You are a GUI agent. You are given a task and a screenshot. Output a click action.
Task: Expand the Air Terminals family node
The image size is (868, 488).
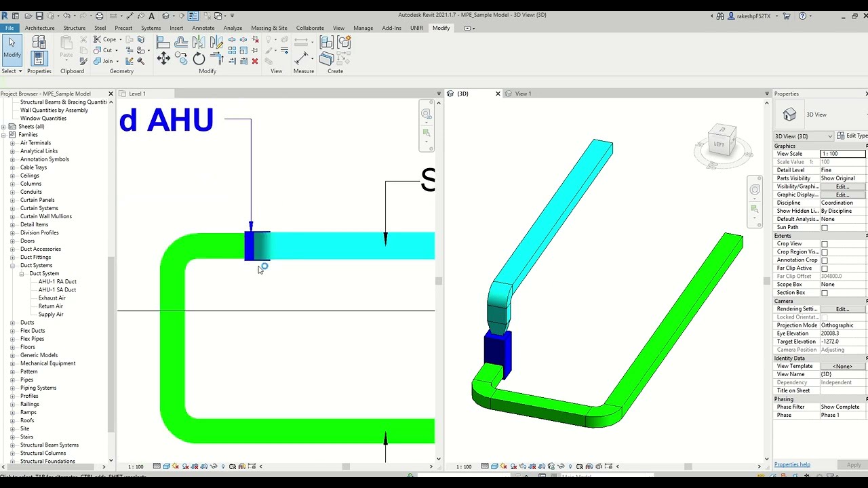tap(12, 143)
